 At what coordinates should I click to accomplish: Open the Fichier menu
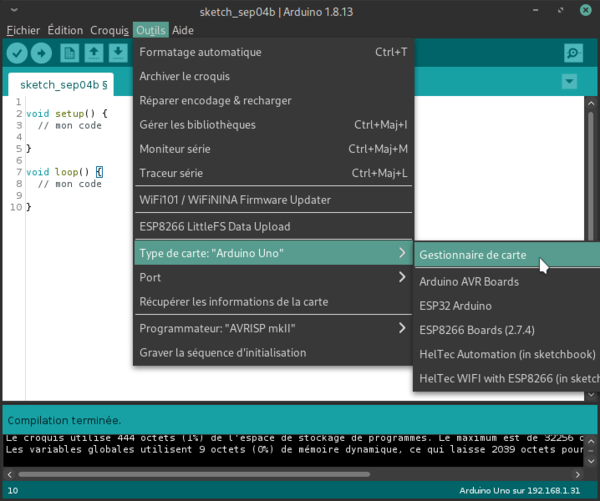[x=23, y=30]
